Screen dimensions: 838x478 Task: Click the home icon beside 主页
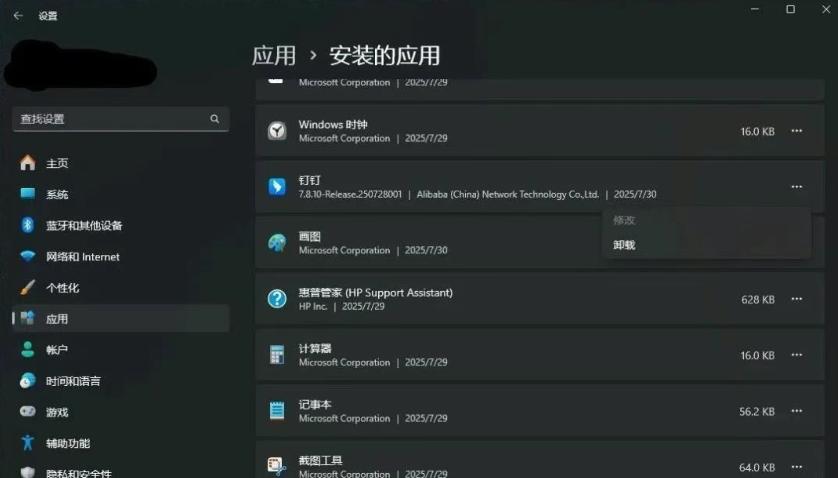[x=28, y=163]
